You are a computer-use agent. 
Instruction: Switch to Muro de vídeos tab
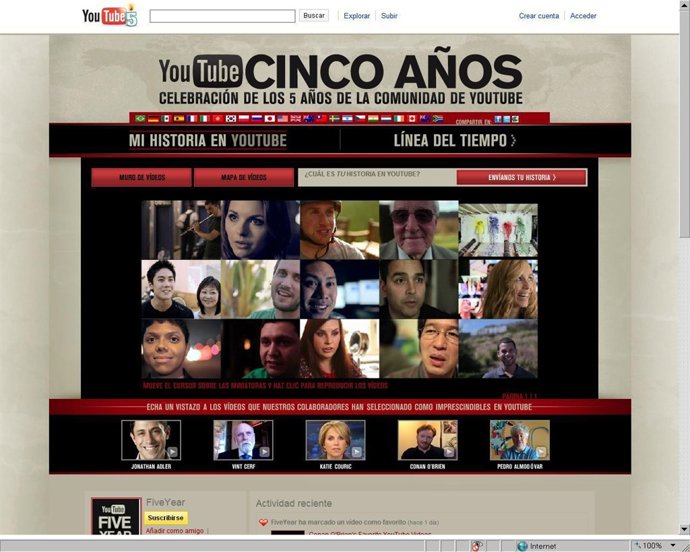pyautogui.click(x=142, y=177)
